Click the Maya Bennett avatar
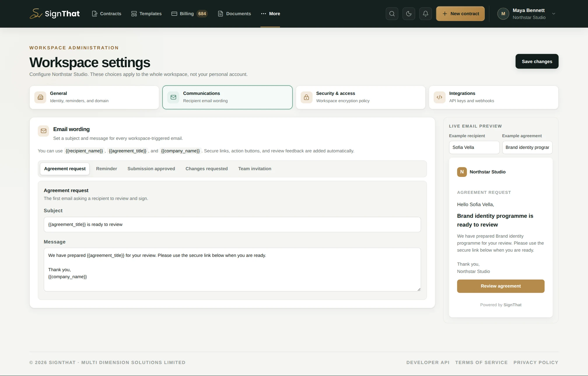 [x=503, y=14]
